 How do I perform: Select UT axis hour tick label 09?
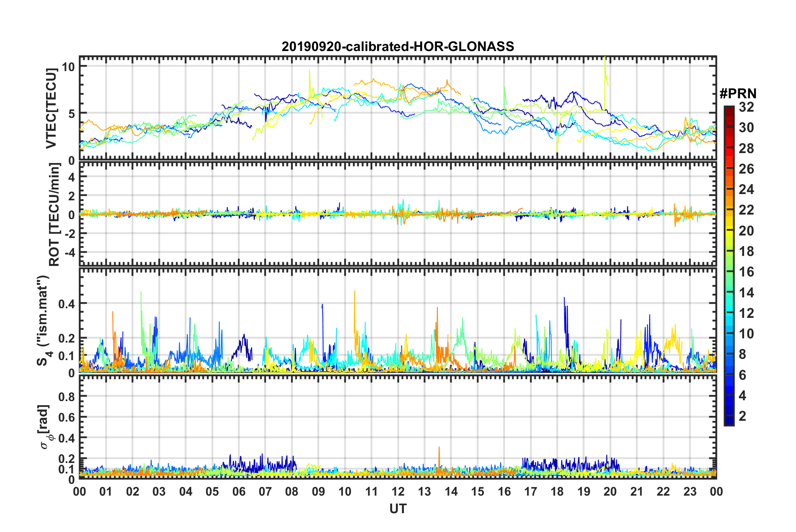pos(318,491)
